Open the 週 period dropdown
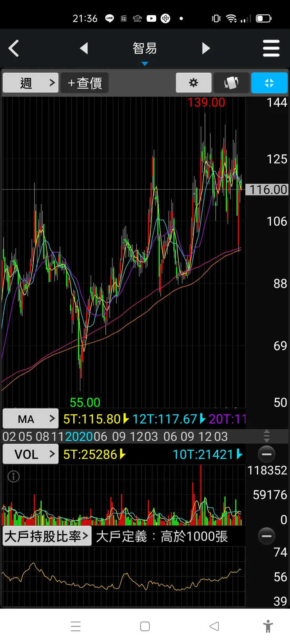 [31, 83]
